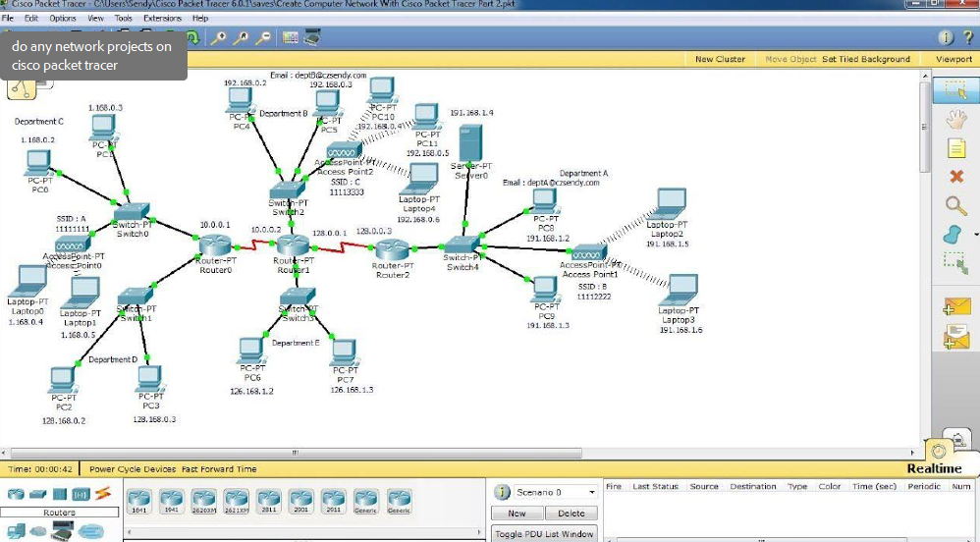This screenshot has height=542, width=980.
Task: Select the Switches device category icon
Action: pos(38,495)
